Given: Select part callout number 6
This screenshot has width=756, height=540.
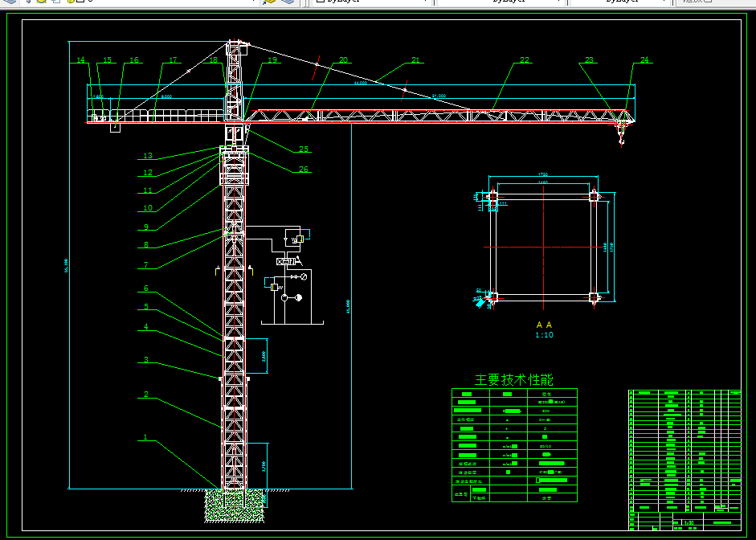Looking at the screenshot, I should pyautogui.click(x=146, y=288).
